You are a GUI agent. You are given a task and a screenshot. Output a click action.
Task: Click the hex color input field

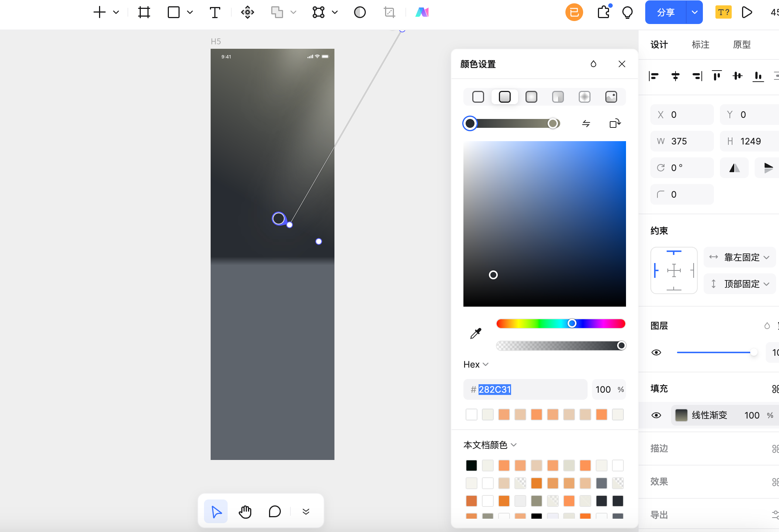[525, 389]
